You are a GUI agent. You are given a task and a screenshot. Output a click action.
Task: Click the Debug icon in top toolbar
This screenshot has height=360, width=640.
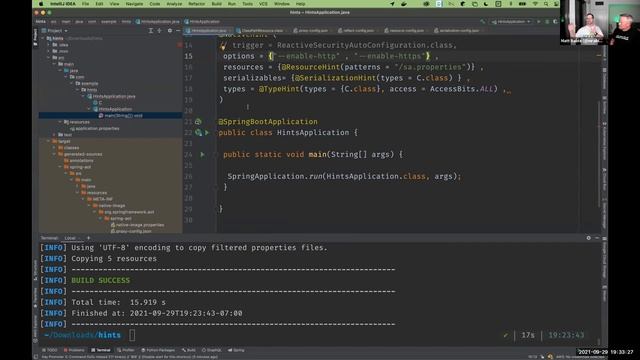click(547, 22)
